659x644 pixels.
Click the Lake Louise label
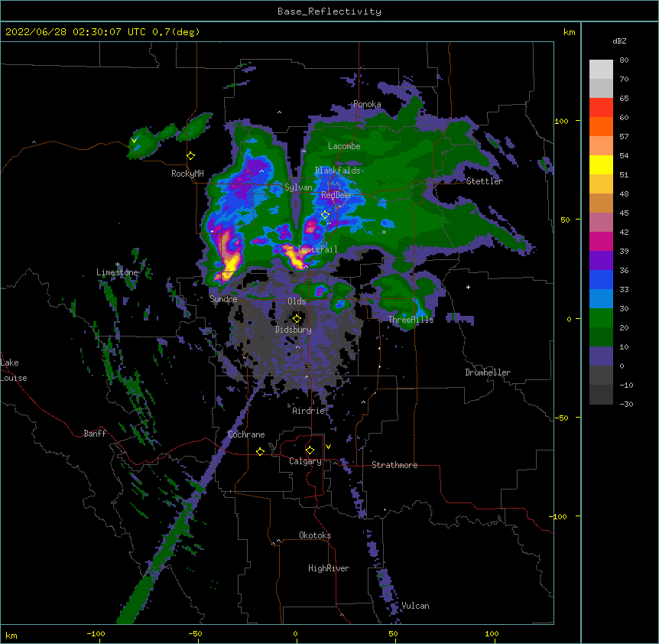point(14,370)
